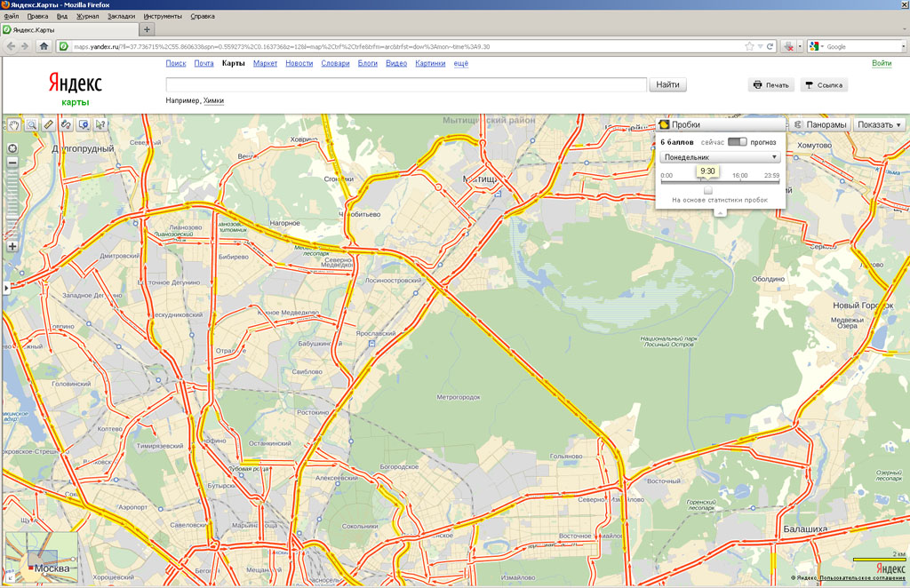Viewport: 910px width, 588px height.
Task: Switch traffic mode from сейчас to прогноз
Action: point(738,142)
